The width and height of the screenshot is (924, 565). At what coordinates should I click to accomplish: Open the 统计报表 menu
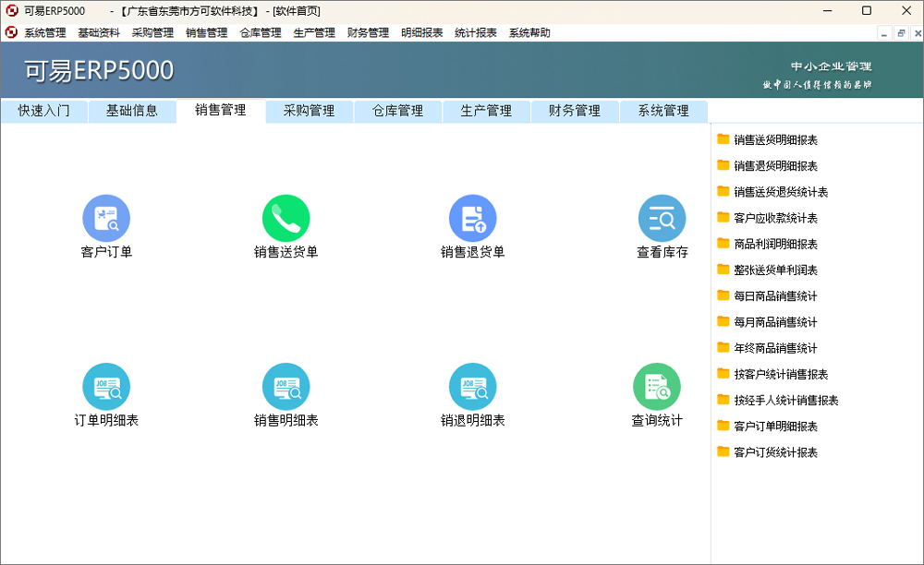pyautogui.click(x=476, y=33)
